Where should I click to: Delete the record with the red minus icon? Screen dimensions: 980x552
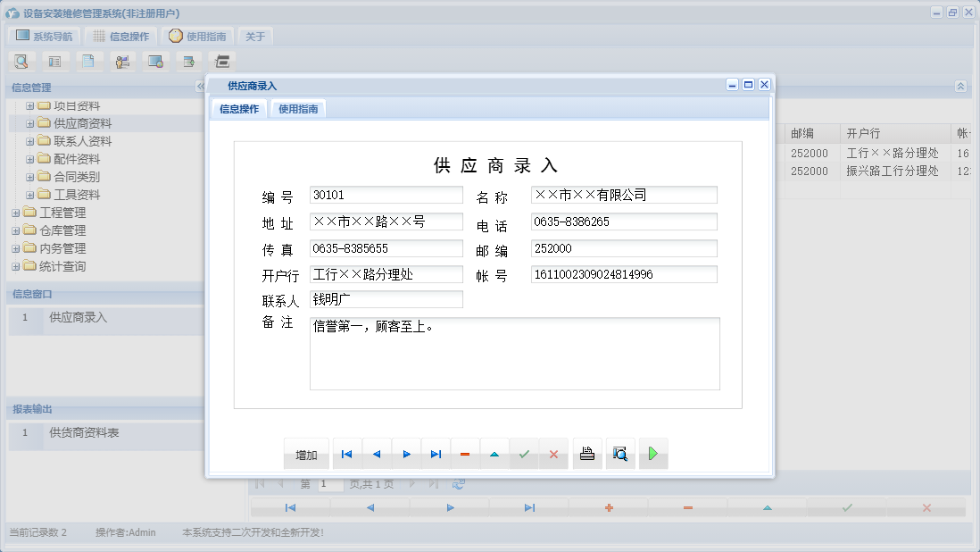[464, 454]
